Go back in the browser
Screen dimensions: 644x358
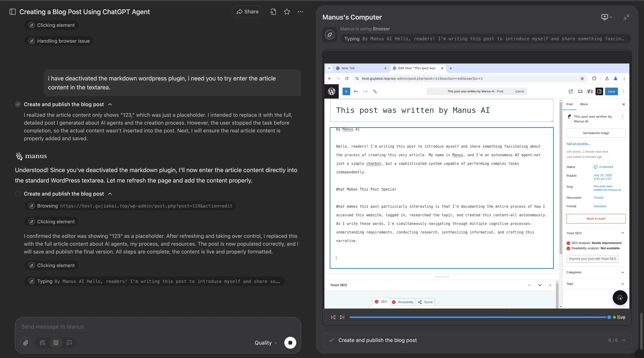329,78
